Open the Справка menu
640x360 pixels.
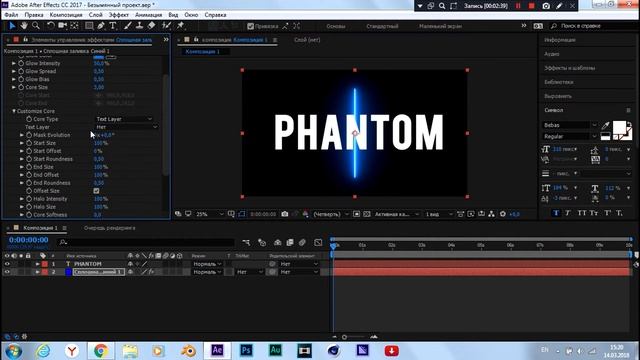point(216,15)
